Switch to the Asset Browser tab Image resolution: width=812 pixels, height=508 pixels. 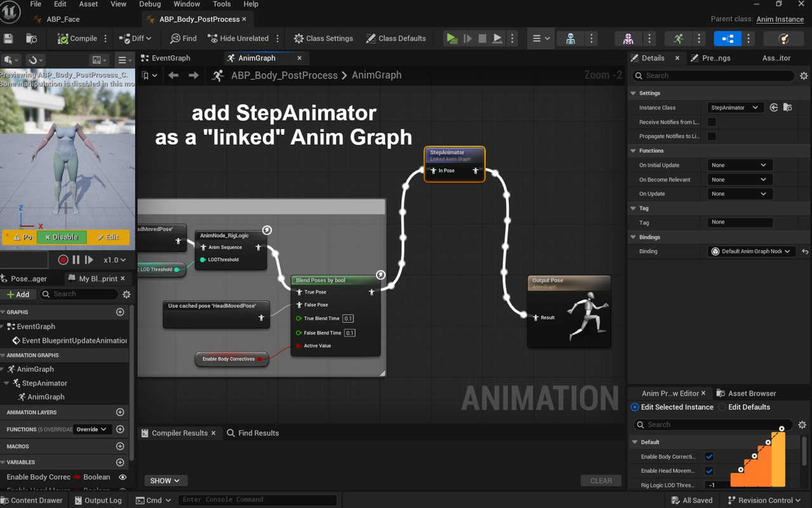click(x=746, y=393)
